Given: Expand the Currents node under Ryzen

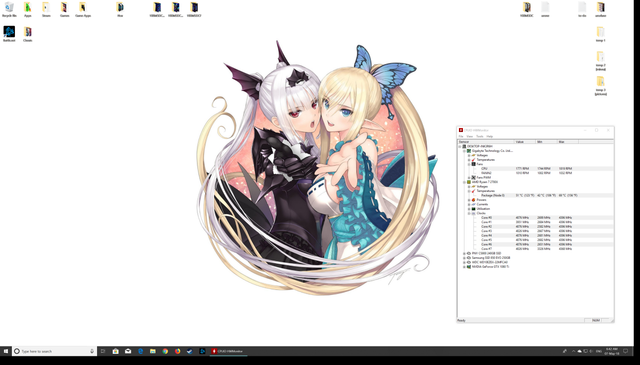Looking at the screenshot, I should (x=469, y=204).
